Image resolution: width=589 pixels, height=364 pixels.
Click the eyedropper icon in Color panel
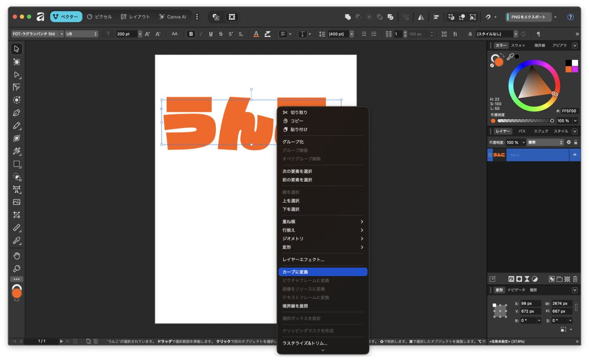click(510, 57)
